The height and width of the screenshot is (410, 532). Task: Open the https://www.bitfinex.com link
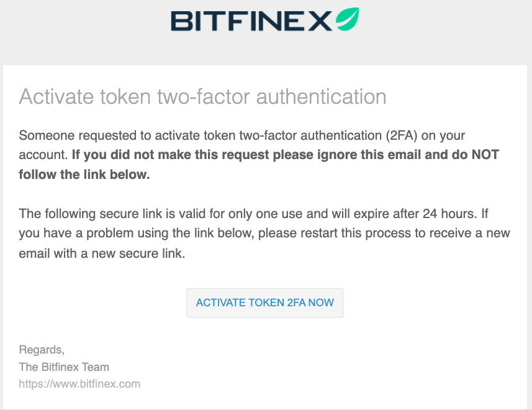tap(79, 384)
